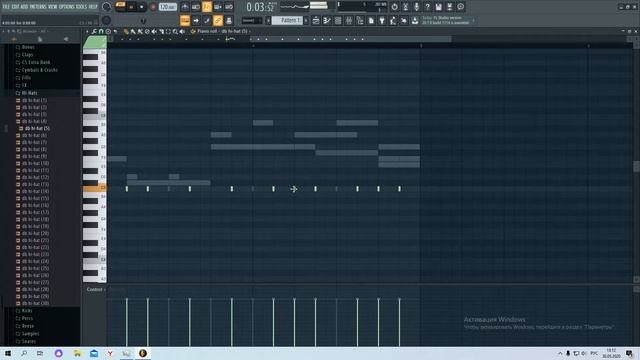This screenshot has height=360, width=640.
Task: Open the Browser view toolbar button
Action: 360,20
